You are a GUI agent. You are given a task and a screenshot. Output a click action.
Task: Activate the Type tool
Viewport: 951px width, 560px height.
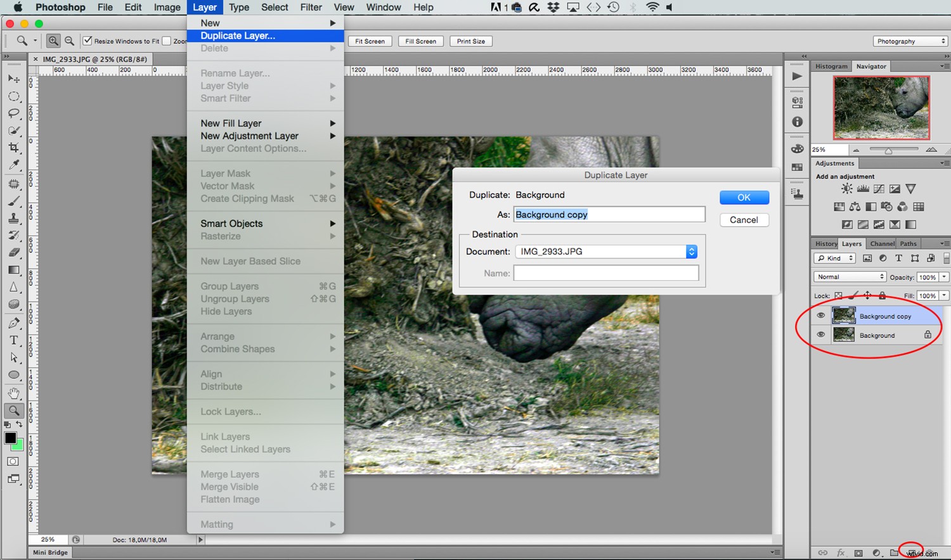pos(14,340)
